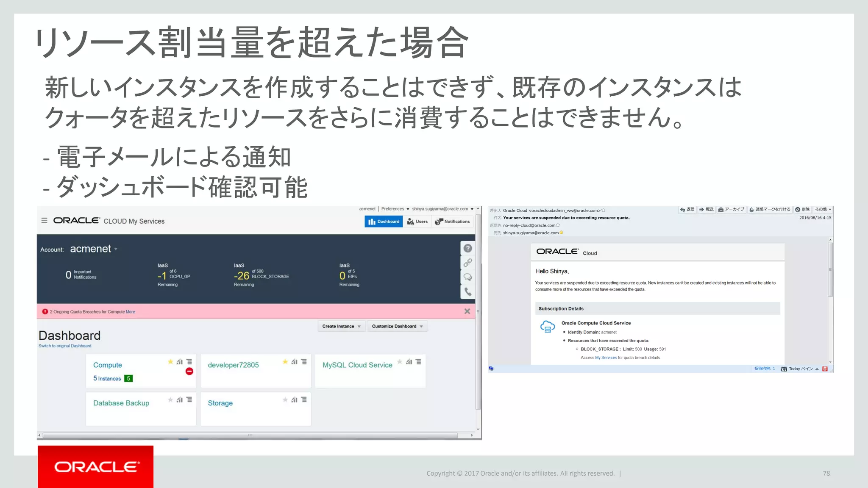Screen dimensions: 868x488
Task: Open the 5 Instances link
Action: pos(107,378)
